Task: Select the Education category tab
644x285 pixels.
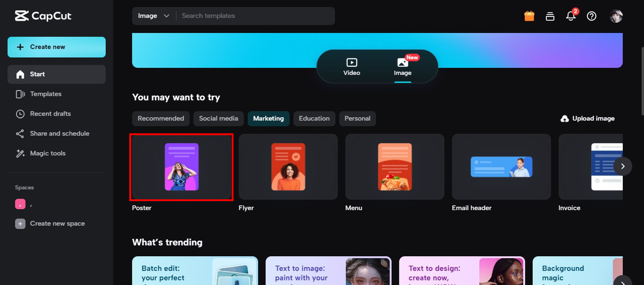Action: coord(314,119)
